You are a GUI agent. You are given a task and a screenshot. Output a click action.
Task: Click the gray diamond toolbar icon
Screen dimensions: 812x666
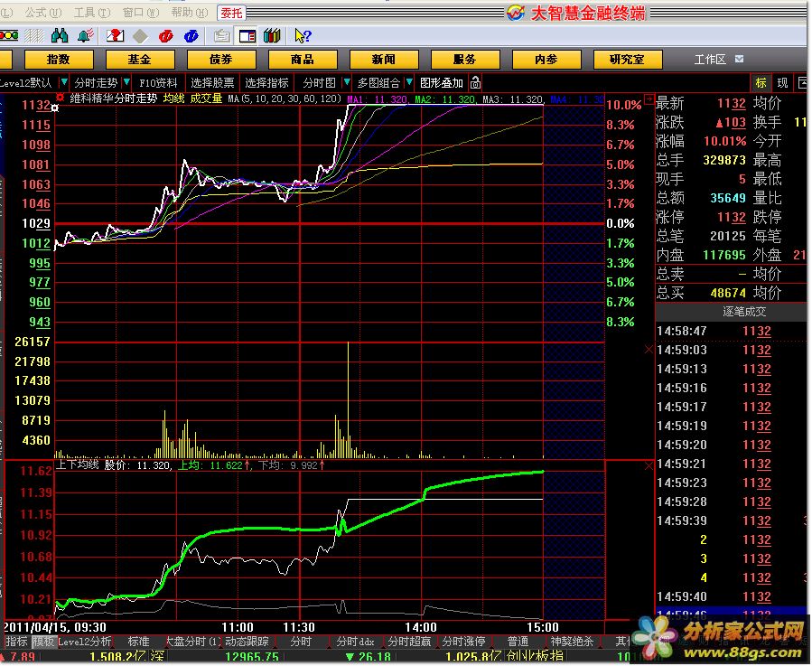click(140, 36)
